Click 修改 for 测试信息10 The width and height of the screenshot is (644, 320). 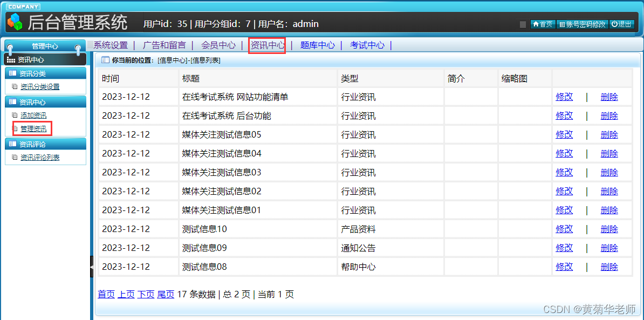[x=564, y=229]
